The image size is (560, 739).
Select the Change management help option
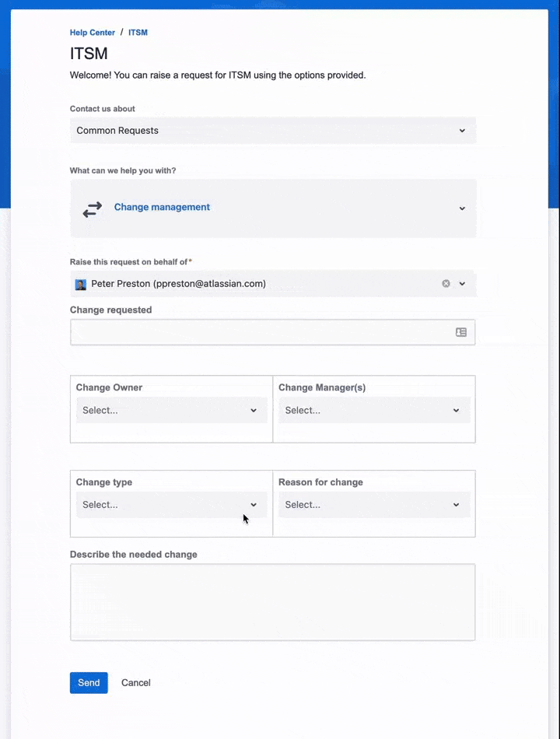tap(162, 207)
